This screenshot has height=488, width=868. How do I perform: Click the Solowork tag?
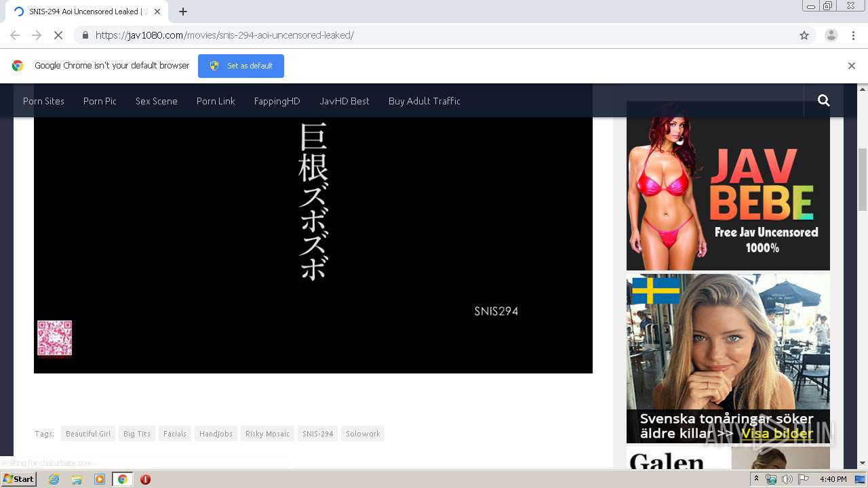click(x=363, y=434)
